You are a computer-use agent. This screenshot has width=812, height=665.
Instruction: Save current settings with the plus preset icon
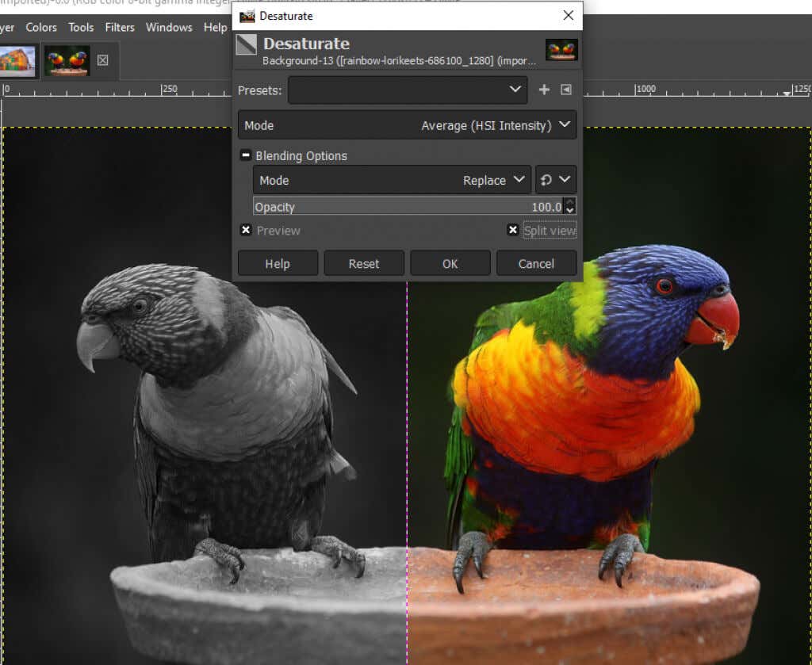(x=544, y=90)
